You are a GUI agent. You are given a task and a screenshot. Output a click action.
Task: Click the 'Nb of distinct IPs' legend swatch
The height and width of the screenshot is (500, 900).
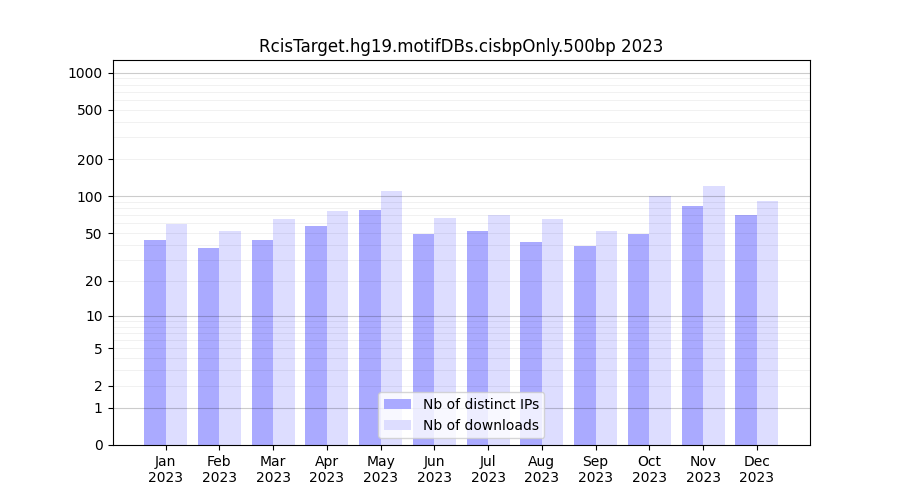(x=397, y=404)
